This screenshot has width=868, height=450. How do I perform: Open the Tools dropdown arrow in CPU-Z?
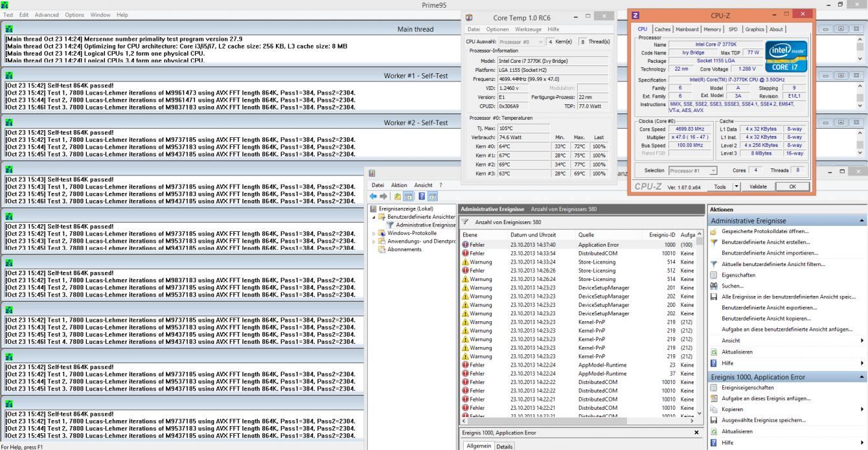pyautogui.click(x=736, y=186)
